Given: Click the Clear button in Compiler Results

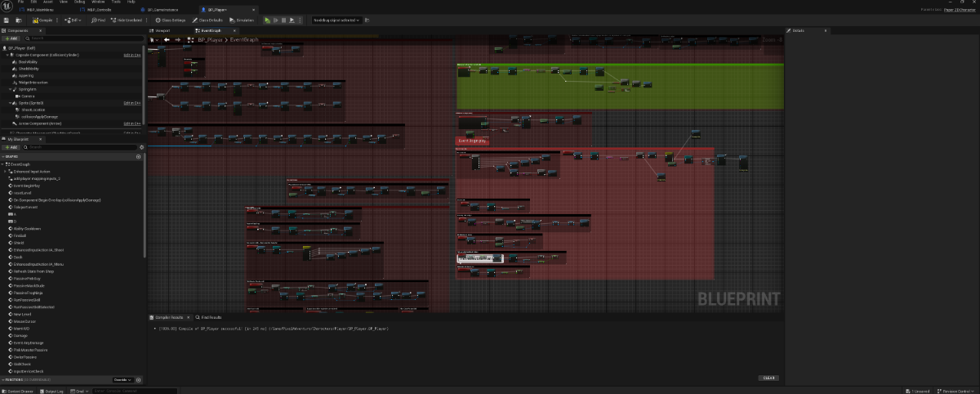Looking at the screenshot, I should 768,378.
